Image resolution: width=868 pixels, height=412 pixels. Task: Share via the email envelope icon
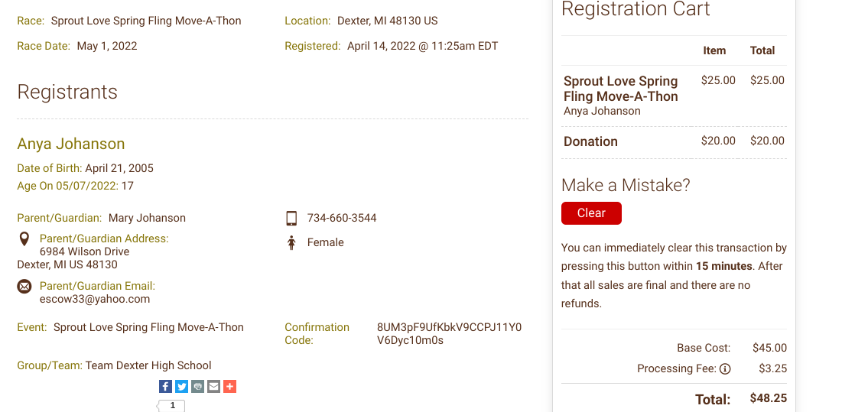(x=213, y=387)
